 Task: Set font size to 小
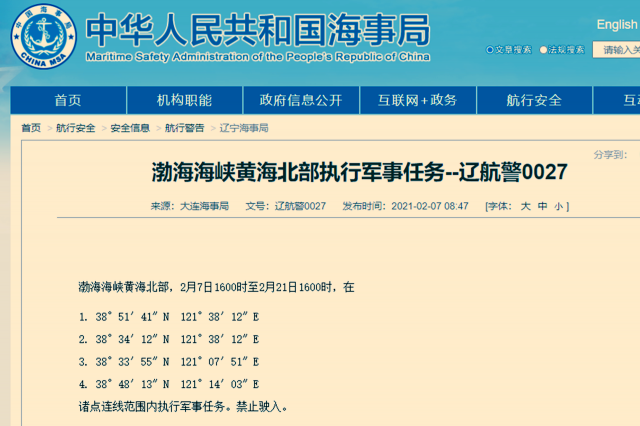pyautogui.click(x=558, y=206)
